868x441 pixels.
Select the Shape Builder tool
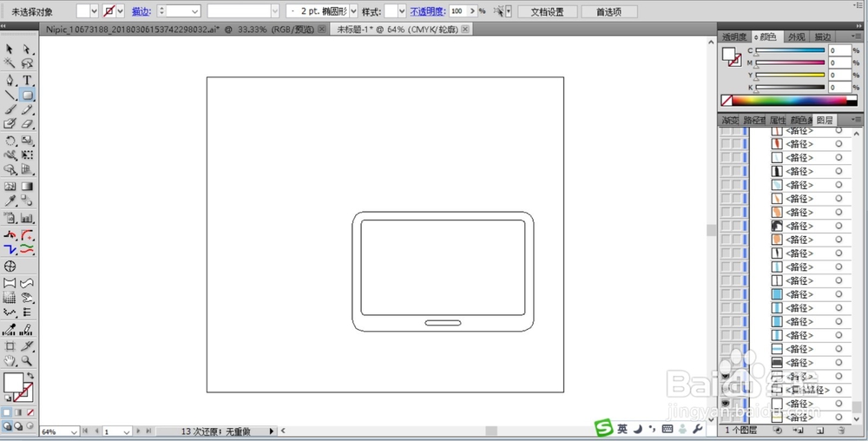(10, 169)
